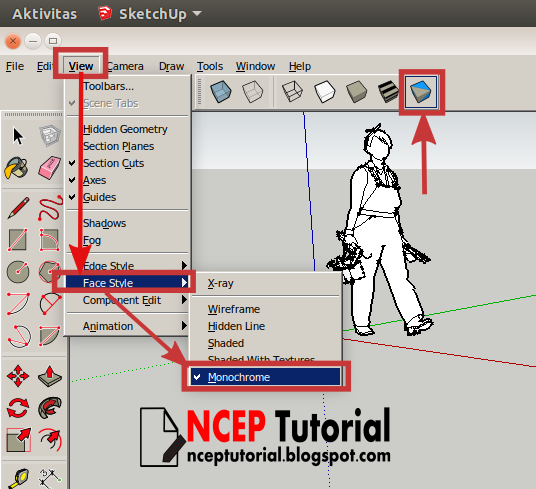Toggle Axes visibility in View menu

pyautogui.click(x=127, y=180)
